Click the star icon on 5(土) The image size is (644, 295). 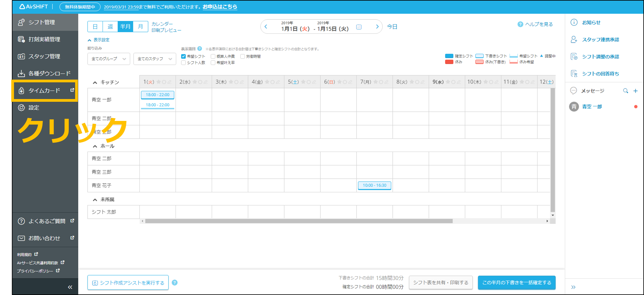pyautogui.click(x=303, y=82)
